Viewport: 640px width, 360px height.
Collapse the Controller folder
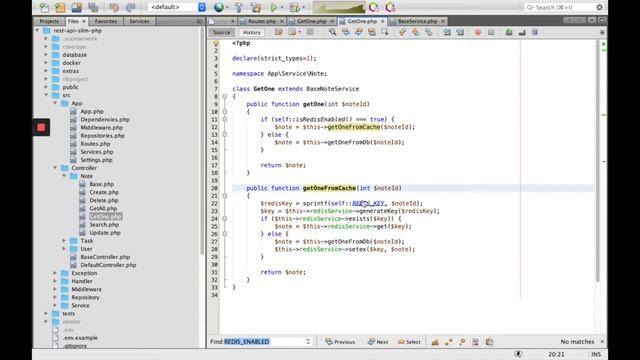pos(55,168)
